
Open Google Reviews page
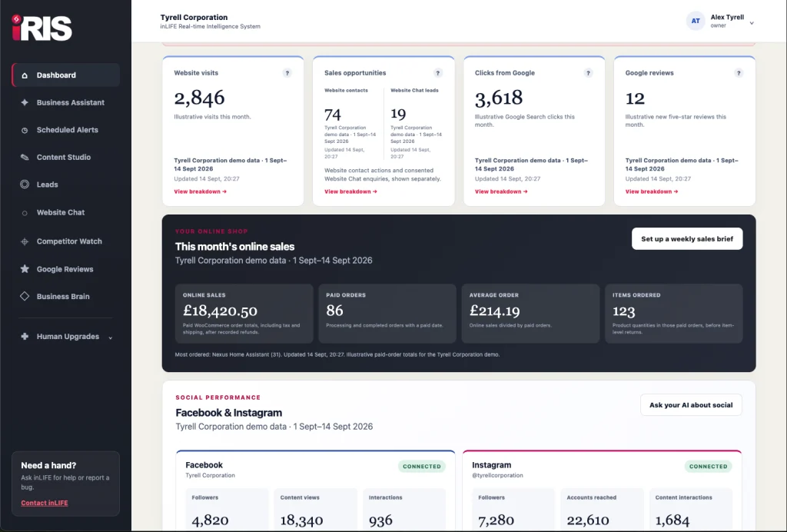[x=66, y=269]
